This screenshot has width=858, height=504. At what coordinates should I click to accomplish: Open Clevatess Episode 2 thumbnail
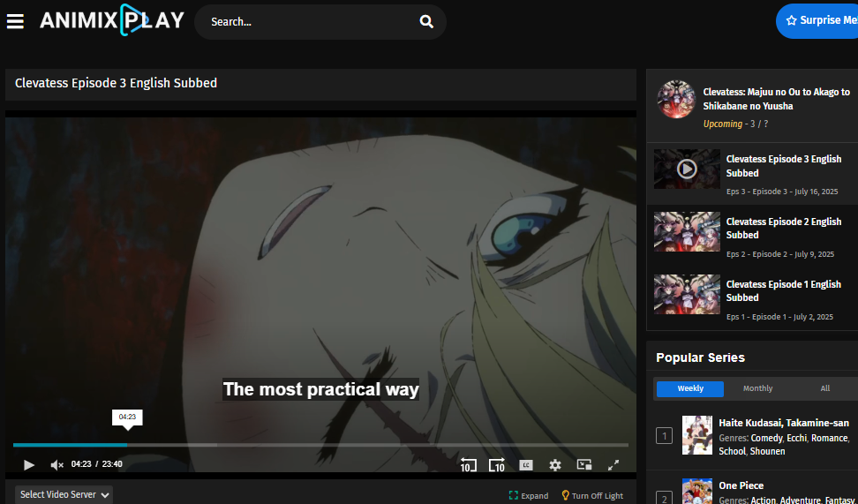click(687, 231)
